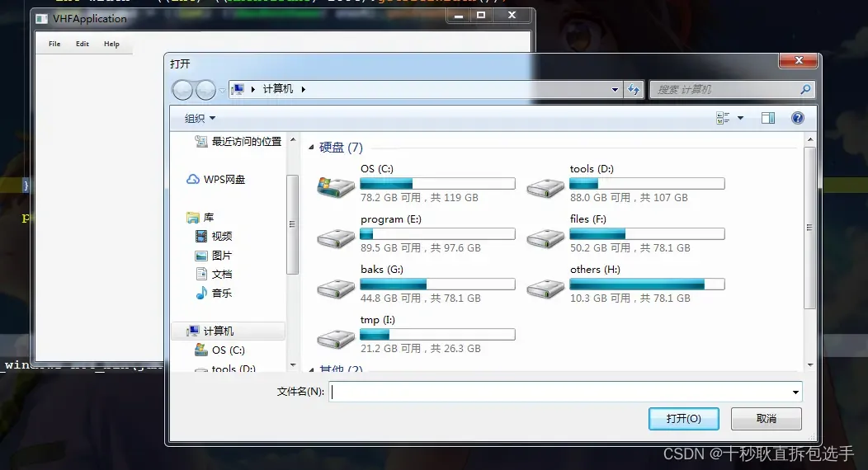This screenshot has width=868, height=470.
Task: Select the text "89.5 GB 可用，共 97.6 GB"
Action: (x=420, y=247)
